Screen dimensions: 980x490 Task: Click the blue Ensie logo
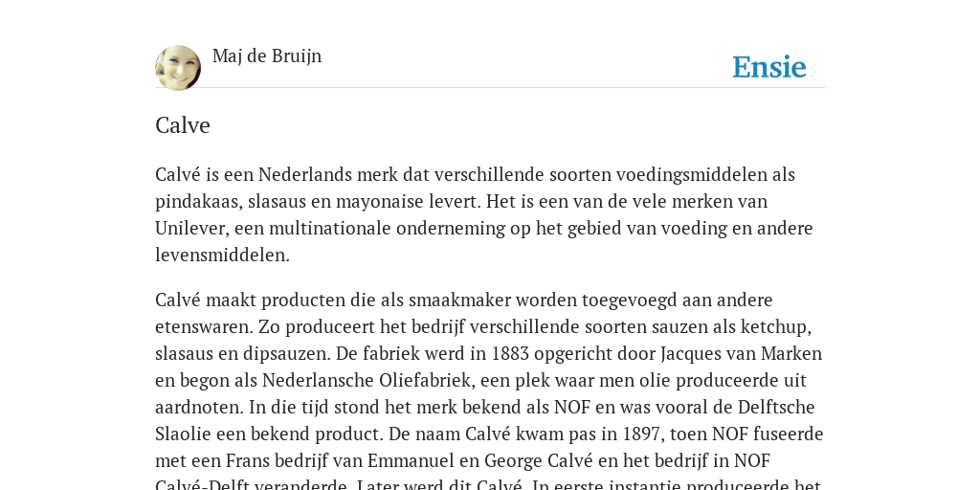(769, 67)
